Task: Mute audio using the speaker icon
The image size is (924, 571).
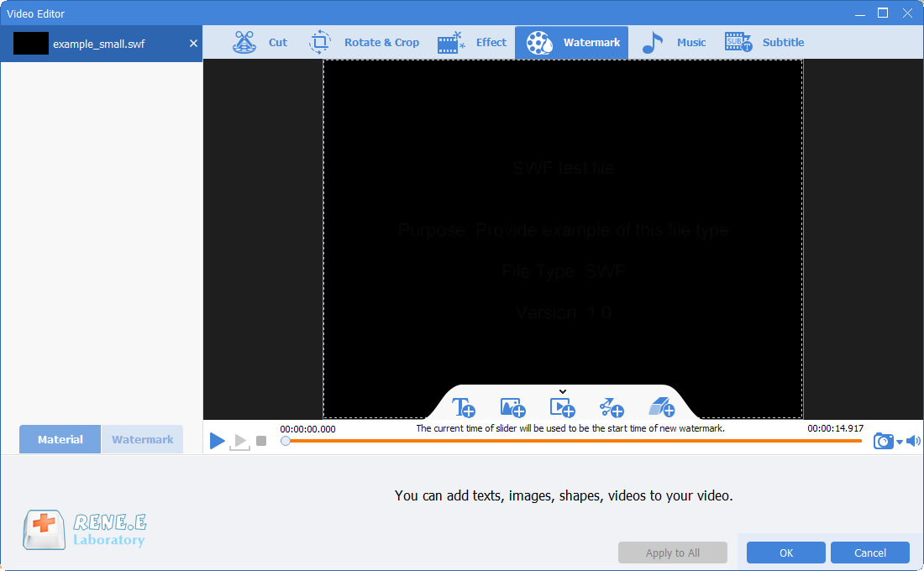Action: (913, 441)
